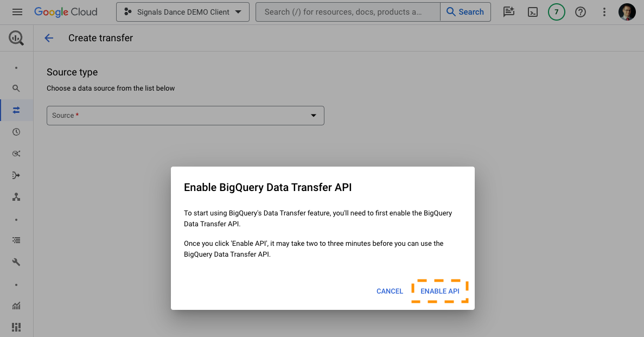
Task: Click the "Source type" section heading
Action: point(72,72)
